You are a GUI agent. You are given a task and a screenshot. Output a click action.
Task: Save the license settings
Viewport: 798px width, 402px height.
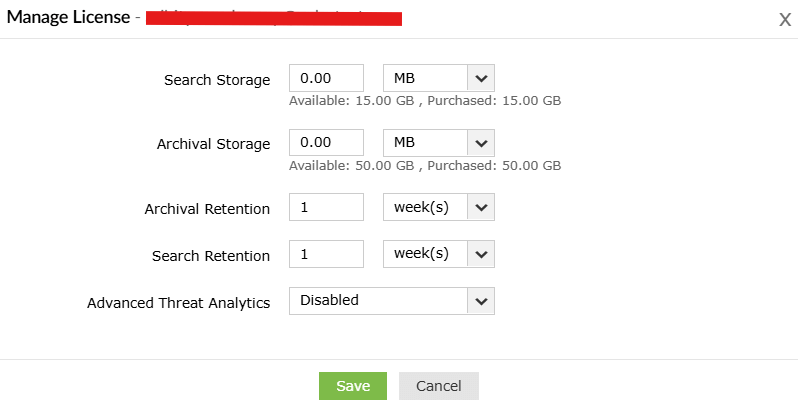[353, 386]
